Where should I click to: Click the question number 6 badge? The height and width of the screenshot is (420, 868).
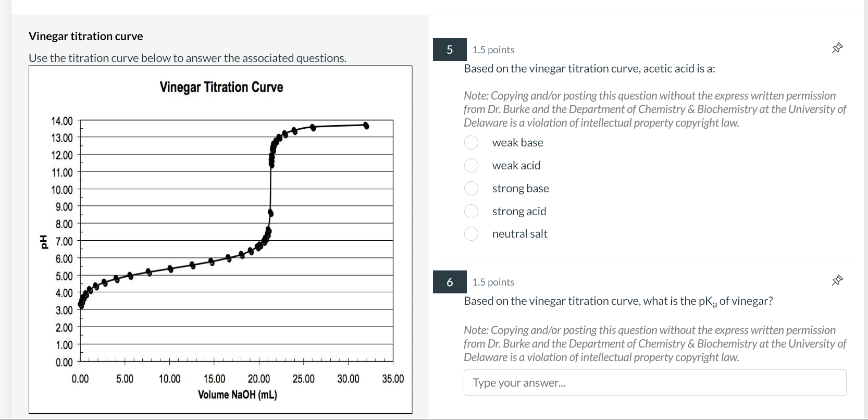(450, 282)
